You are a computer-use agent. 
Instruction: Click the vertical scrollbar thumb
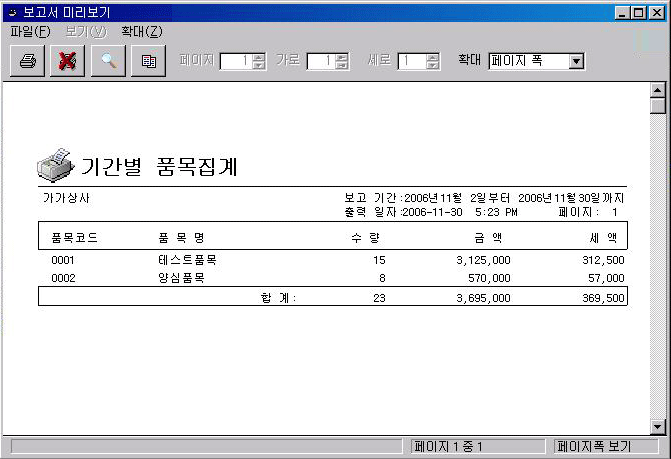tap(657, 106)
